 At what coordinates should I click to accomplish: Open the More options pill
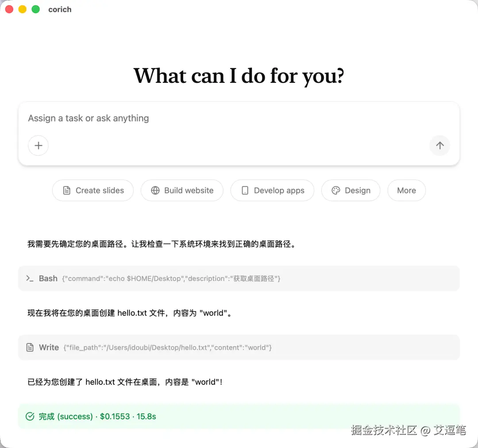tap(406, 190)
